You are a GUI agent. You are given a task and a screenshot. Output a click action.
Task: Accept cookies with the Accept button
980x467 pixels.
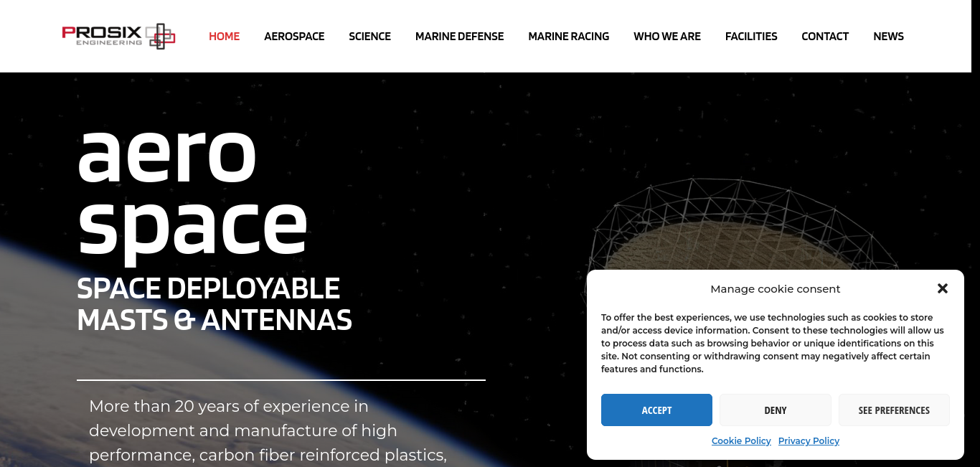click(x=656, y=410)
